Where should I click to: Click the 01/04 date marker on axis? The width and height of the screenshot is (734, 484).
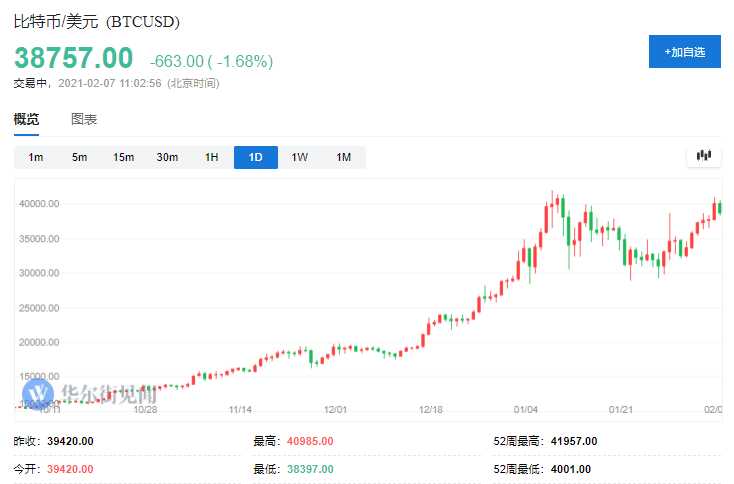coord(526,409)
